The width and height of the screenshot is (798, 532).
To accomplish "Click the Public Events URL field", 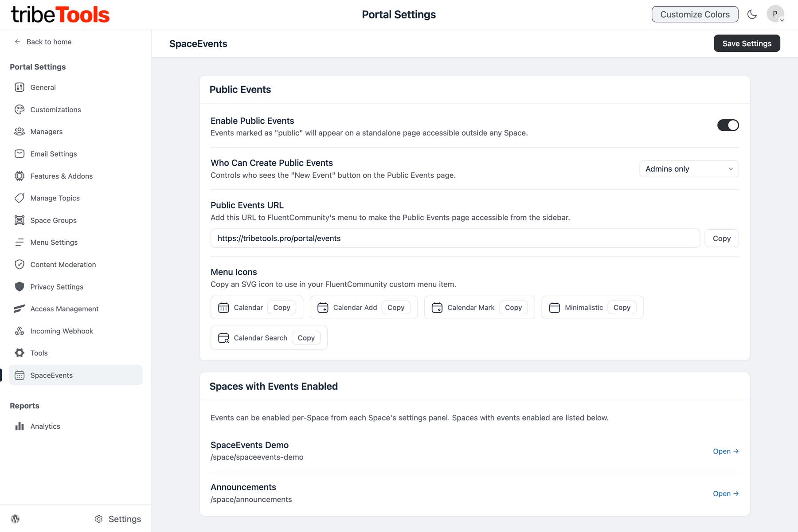I will pos(454,239).
